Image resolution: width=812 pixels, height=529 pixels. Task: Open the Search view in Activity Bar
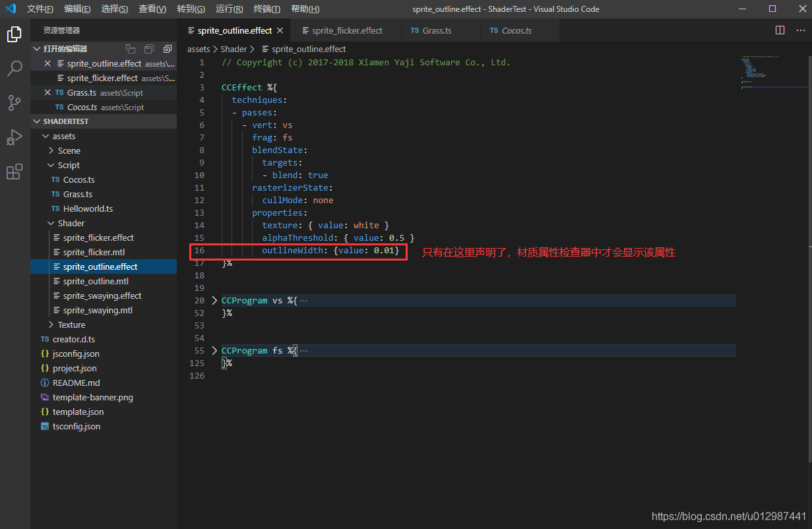15,69
